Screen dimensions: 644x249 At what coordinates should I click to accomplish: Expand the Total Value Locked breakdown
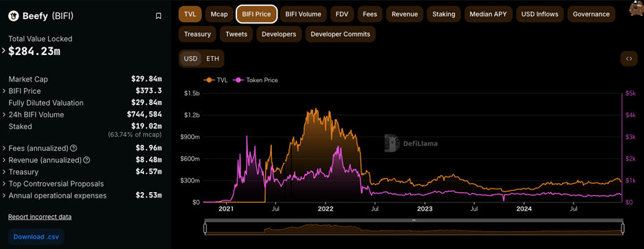3,51
